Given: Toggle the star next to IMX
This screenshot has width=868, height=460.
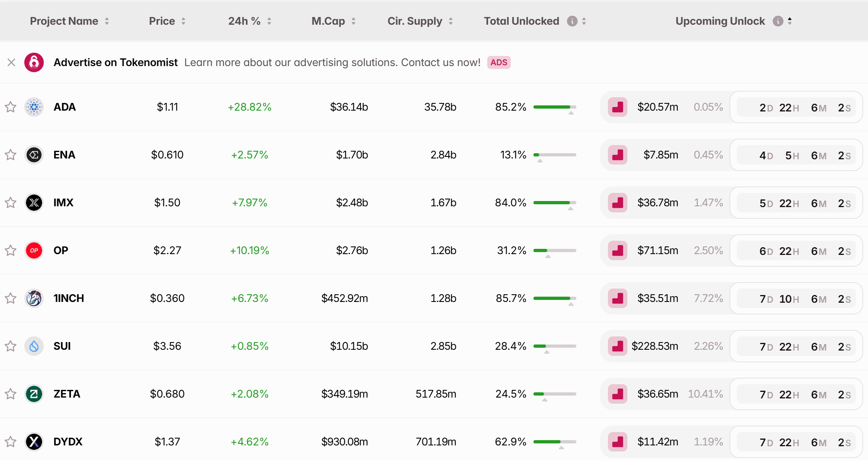Looking at the screenshot, I should coord(11,203).
